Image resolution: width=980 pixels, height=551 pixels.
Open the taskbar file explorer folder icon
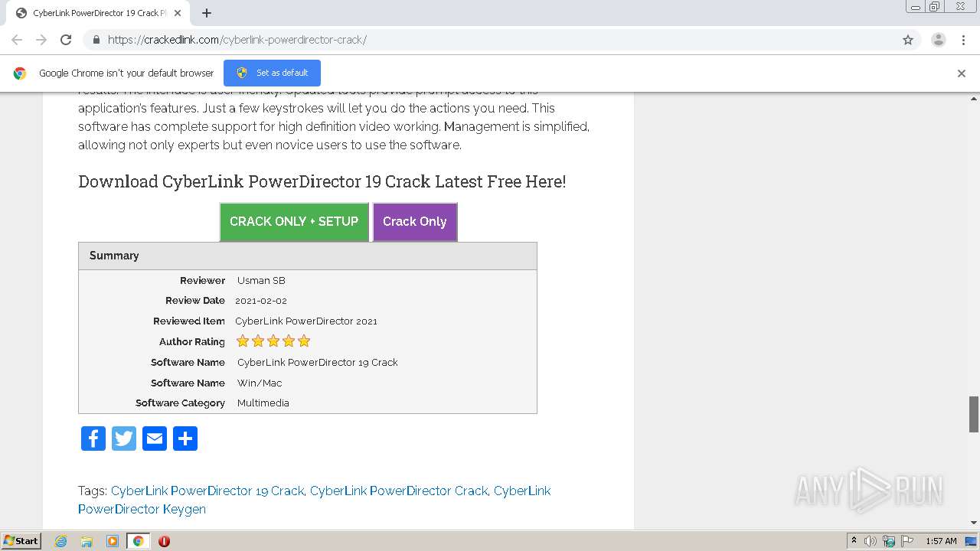point(87,541)
